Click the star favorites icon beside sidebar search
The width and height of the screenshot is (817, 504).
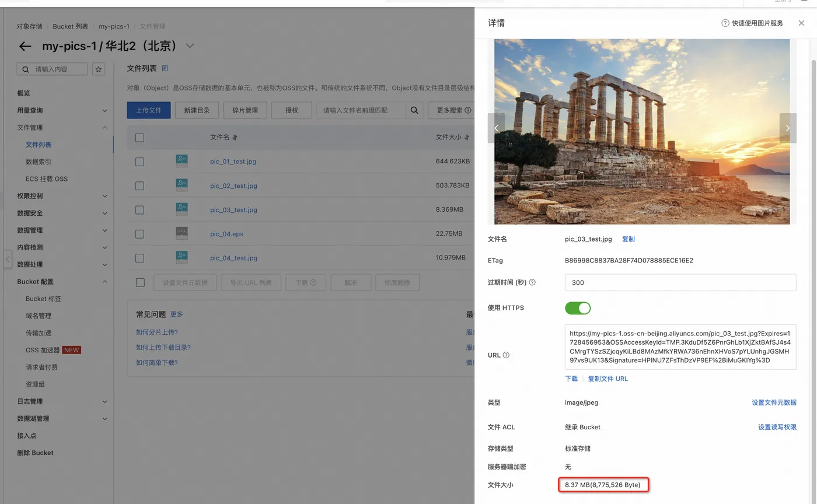pyautogui.click(x=99, y=69)
